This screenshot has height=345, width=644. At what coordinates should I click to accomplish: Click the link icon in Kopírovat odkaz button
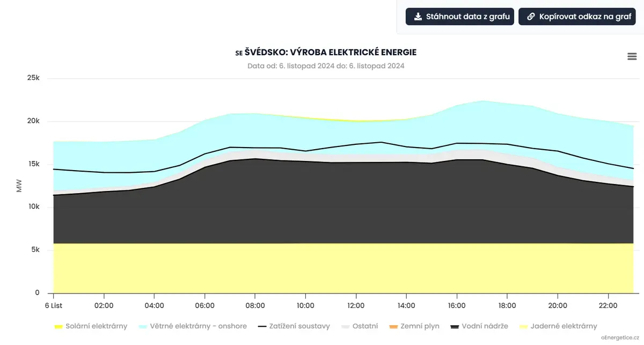pos(531,17)
